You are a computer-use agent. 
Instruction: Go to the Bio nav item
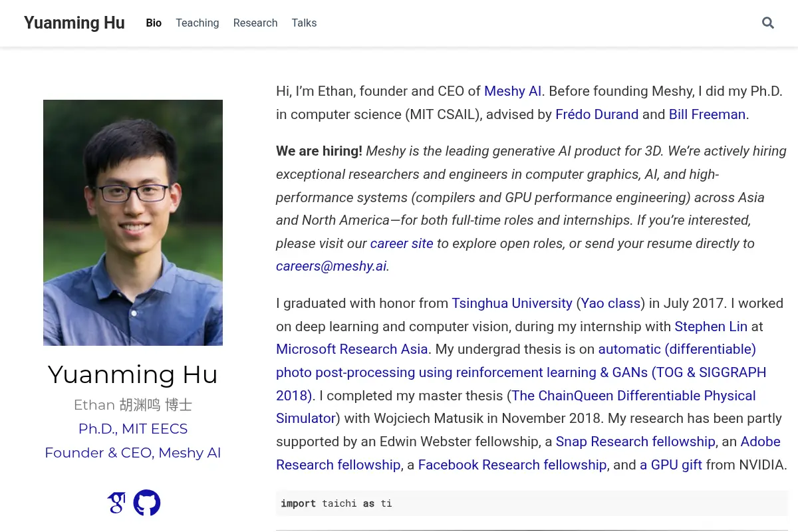click(x=154, y=23)
